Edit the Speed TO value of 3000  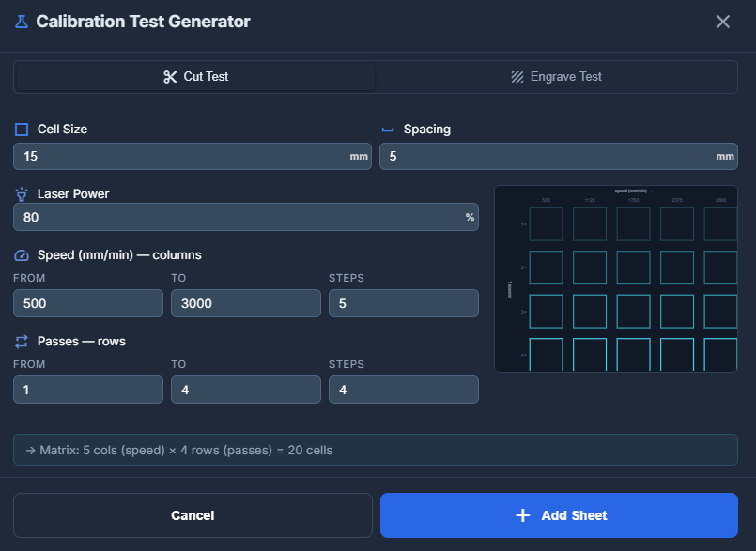click(246, 303)
